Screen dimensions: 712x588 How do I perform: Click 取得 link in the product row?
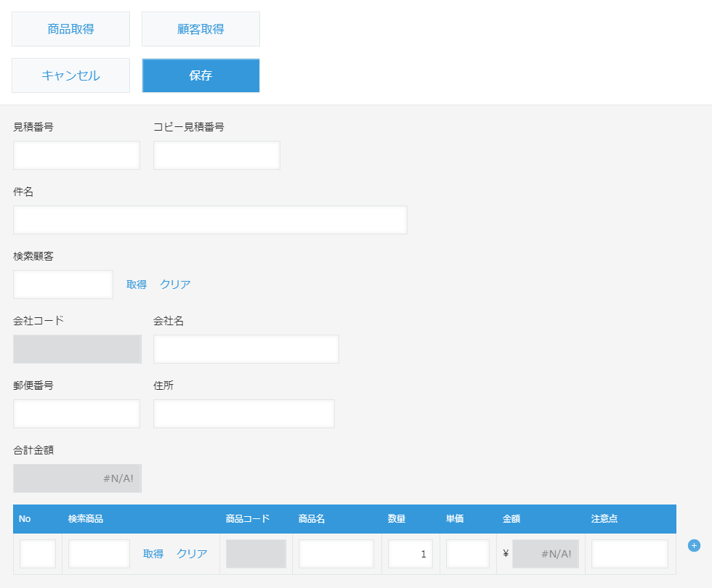point(153,553)
